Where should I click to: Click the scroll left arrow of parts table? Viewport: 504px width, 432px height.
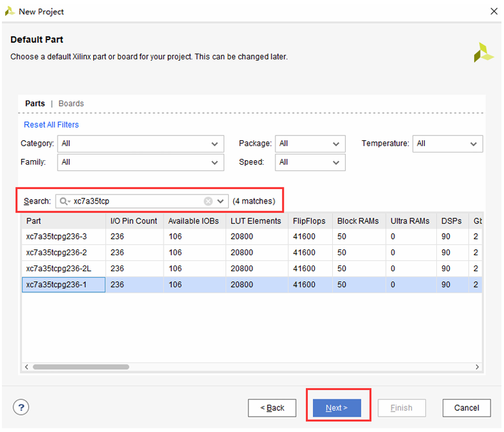tap(27, 367)
